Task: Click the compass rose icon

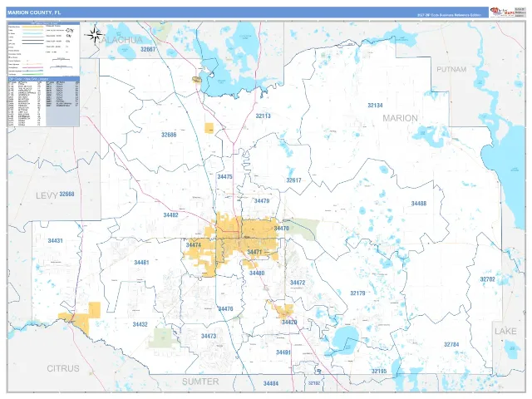Action: pos(94,35)
